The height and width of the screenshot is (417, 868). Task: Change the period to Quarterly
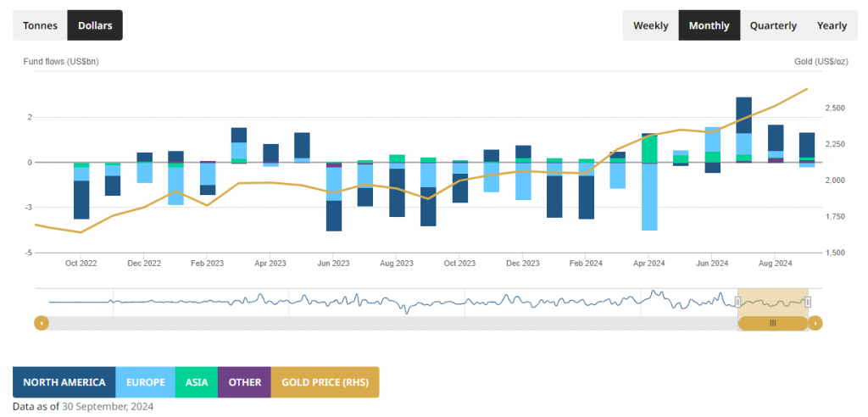coord(773,25)
